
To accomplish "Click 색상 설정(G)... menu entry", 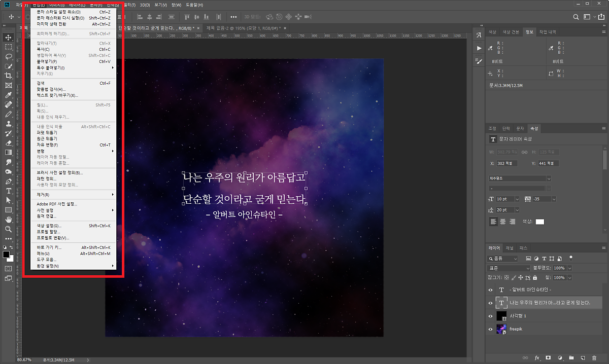I will pos(49,226).
